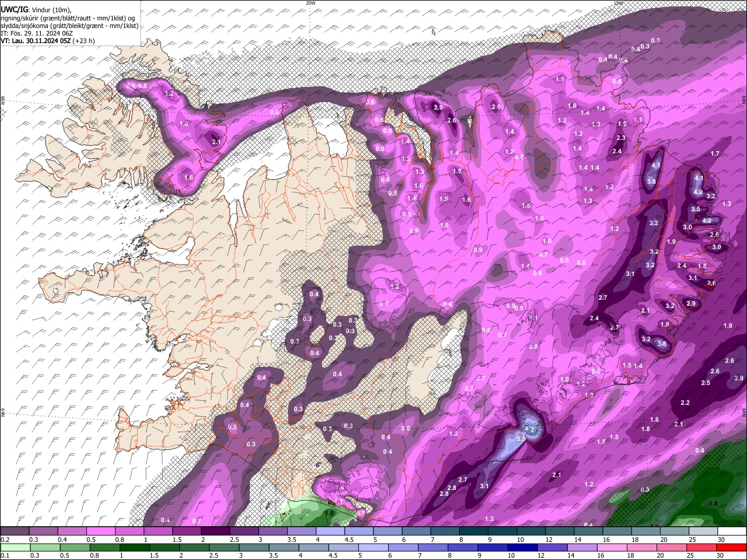
Task: Select the blue rain-scale swatch labeled 8
Action: click(464, 547)
